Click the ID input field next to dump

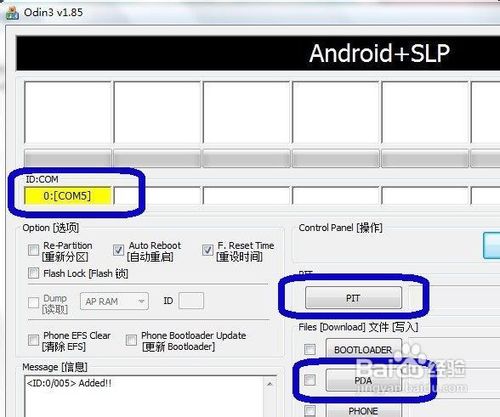191,301
